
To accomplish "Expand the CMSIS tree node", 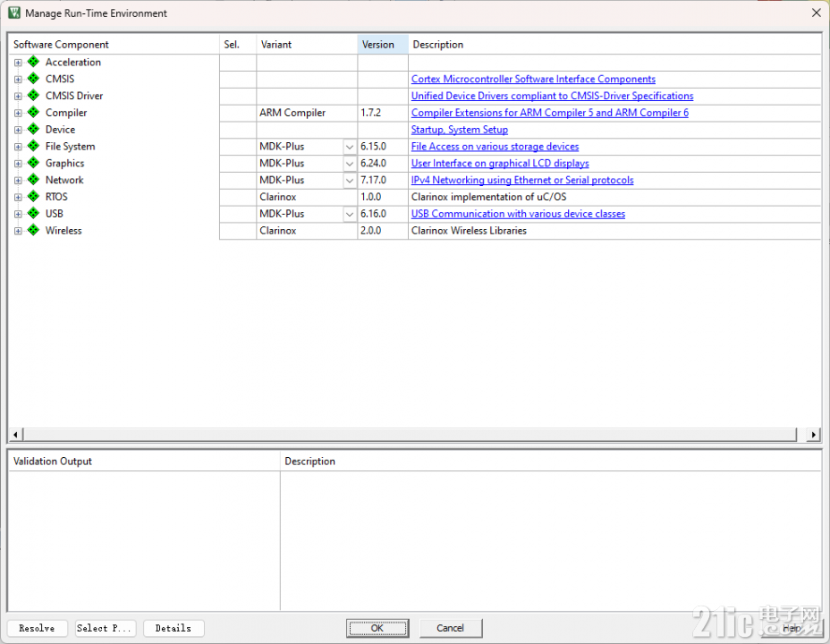I will [18, 80].
